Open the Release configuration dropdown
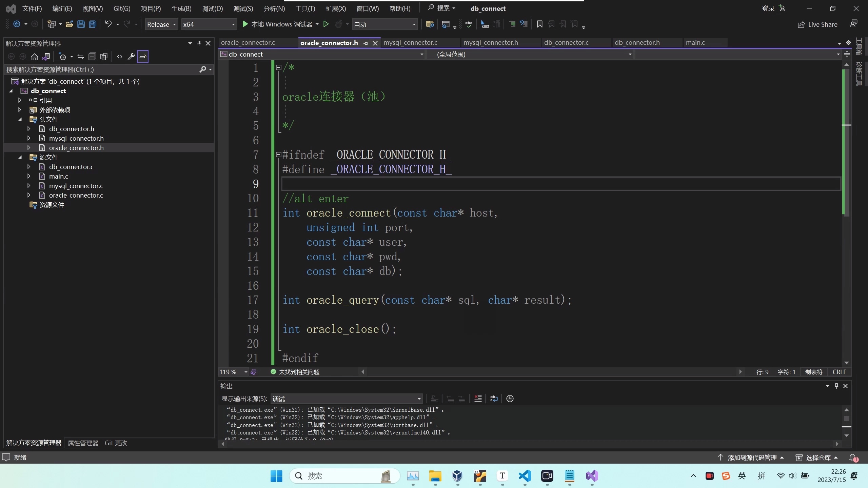The width and height of the screenshot is (868, 488). tap(161, 24)
